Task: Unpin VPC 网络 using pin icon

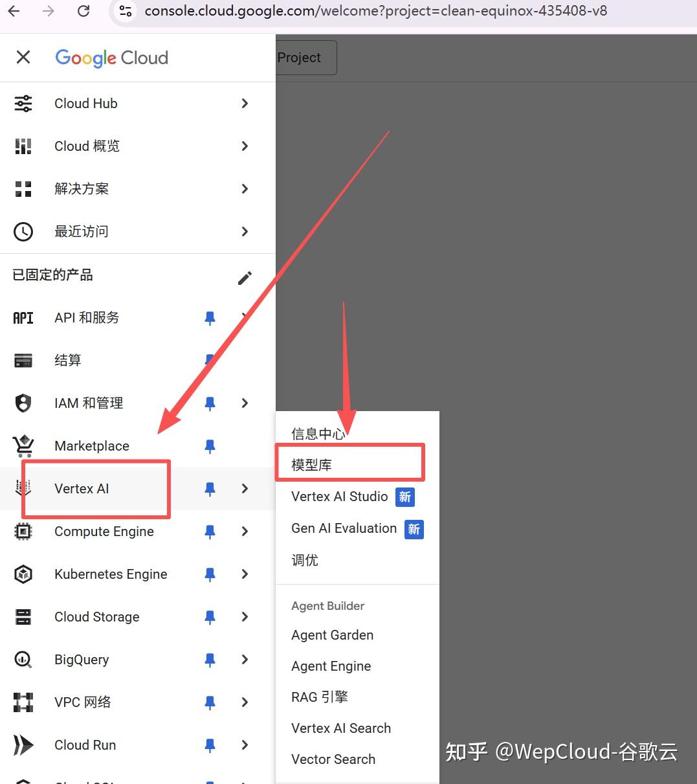Action: (210, 702)
